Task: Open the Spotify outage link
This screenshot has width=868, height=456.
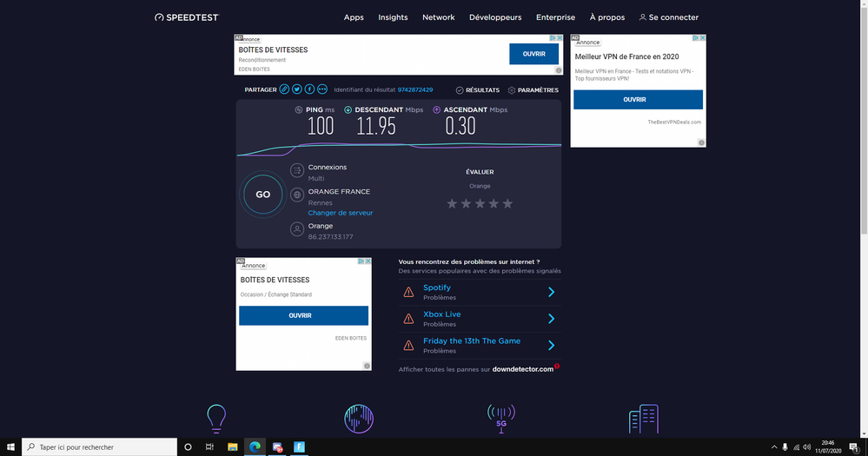Action: coord(437,287)
